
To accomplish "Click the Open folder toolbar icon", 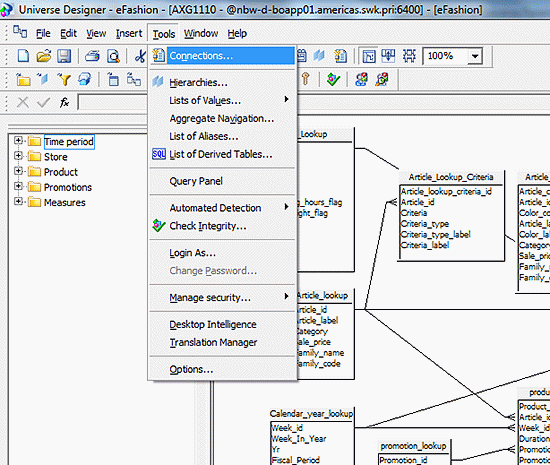I will (x=44, y=56).
